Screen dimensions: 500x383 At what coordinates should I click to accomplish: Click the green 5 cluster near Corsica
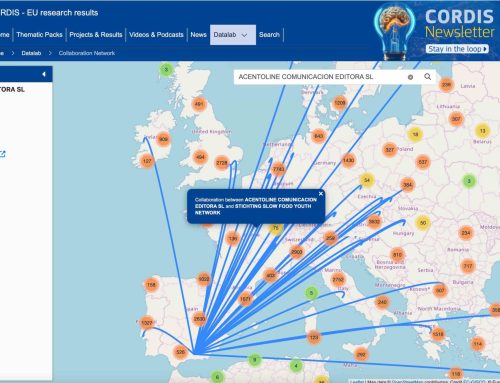pyautogui.click(x=311, y=293)
